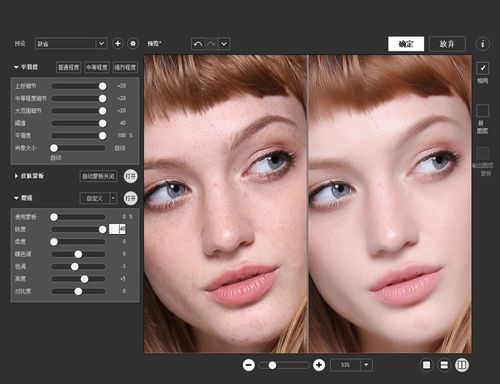Switch to horizontal split preview view
500x384 pixels.
[x=444, y=365]
